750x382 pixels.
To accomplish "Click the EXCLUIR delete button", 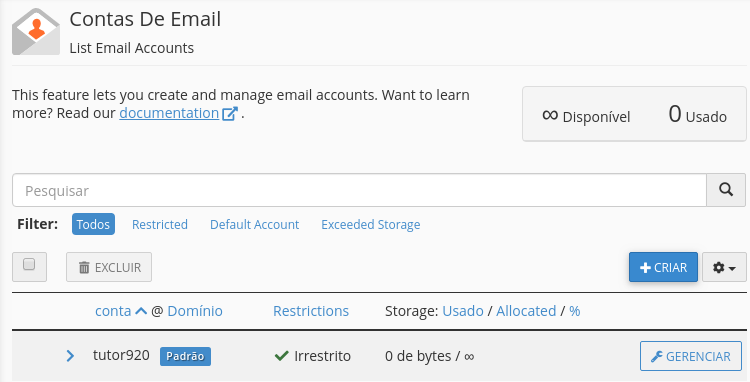I will [x=109, y=267].
